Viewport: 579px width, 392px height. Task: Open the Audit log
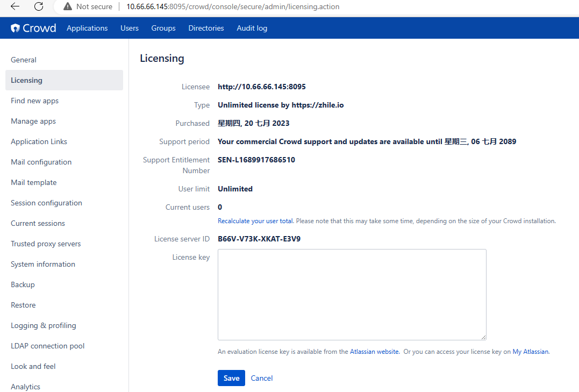click(252, 28)
